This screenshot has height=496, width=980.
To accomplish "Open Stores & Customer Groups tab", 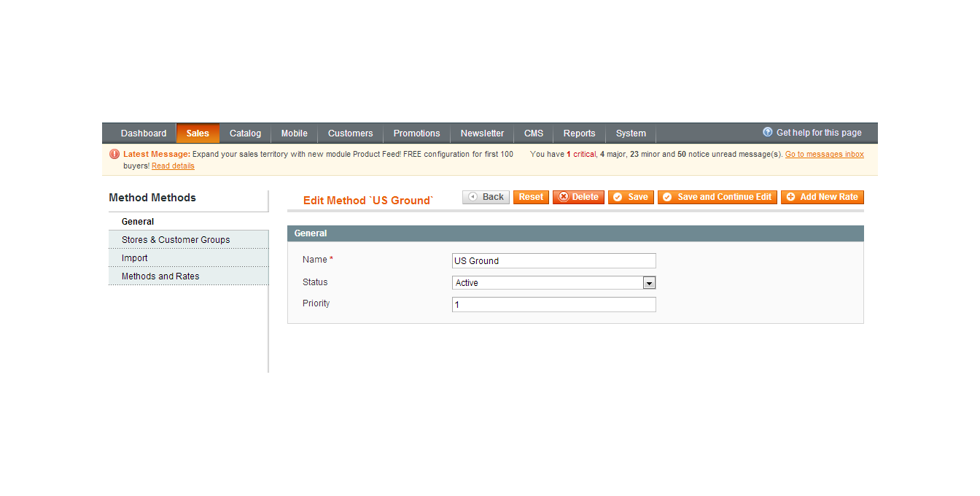I will pyautogui.click(x=188, y=240).
